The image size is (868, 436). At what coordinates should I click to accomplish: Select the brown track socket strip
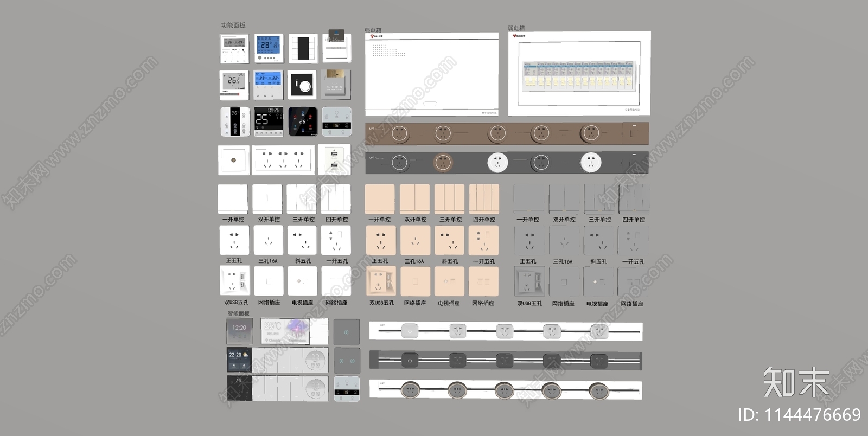[507, 133]
